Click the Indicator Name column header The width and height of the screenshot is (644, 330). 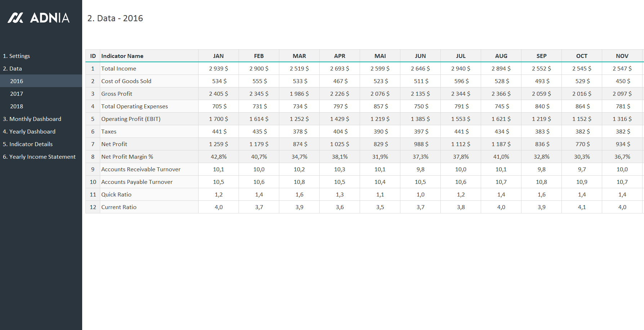[122, 56]
